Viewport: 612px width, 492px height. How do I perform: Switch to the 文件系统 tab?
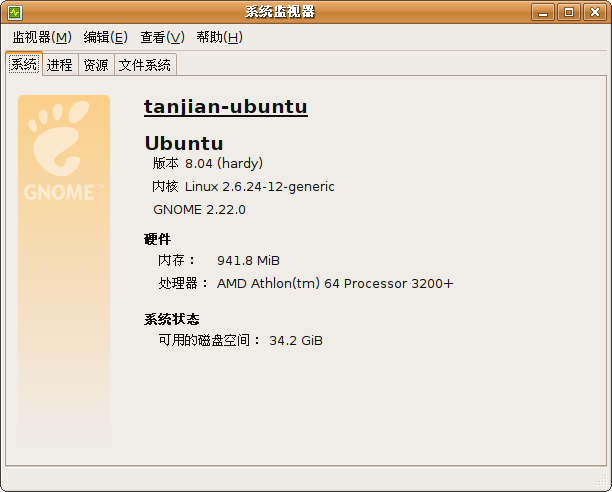(145, 65)
